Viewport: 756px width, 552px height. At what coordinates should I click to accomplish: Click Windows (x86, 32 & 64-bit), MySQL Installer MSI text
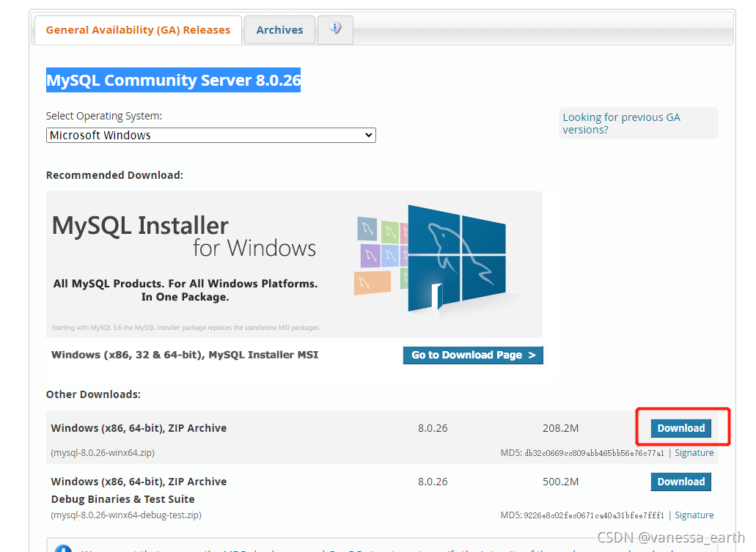pos(185,355)
